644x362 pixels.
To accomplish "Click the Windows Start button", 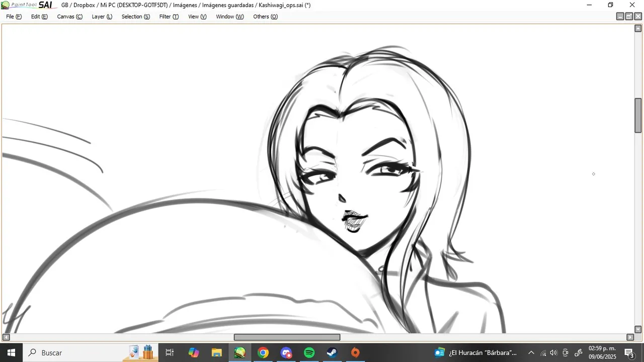I will click(x=11, y=352).
